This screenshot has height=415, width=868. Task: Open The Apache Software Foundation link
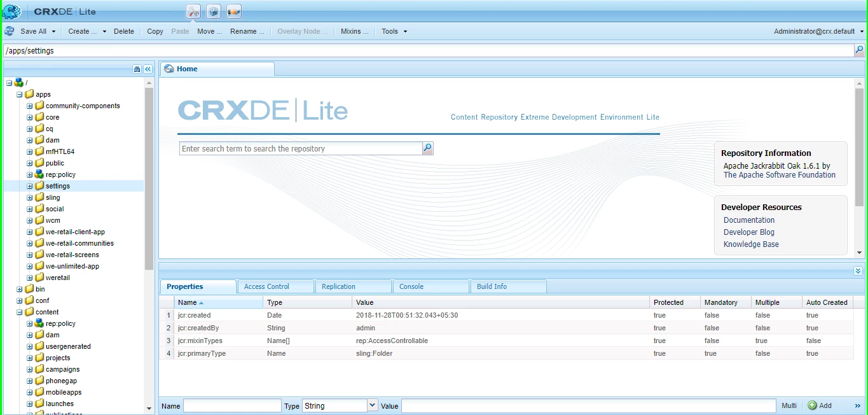click(x=780, y=175)
